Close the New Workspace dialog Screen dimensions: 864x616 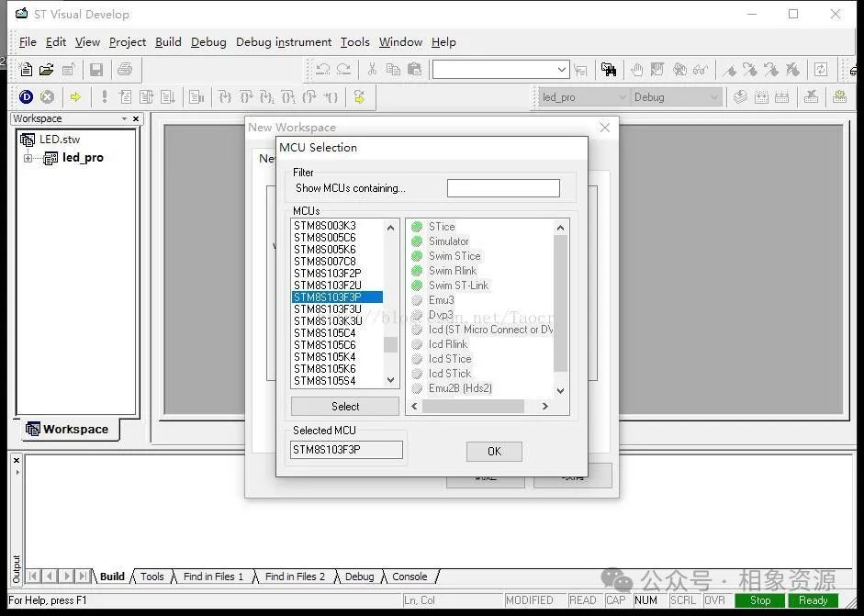604,128
